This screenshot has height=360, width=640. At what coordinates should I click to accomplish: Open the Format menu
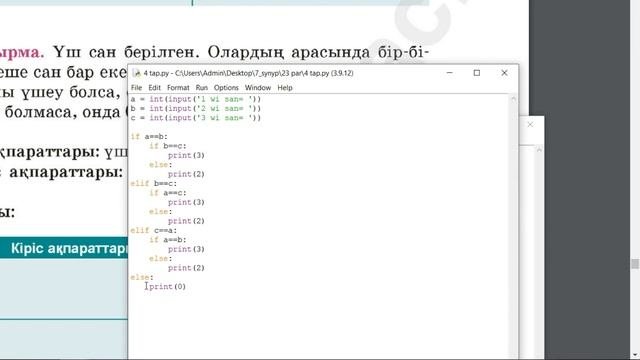178,88
